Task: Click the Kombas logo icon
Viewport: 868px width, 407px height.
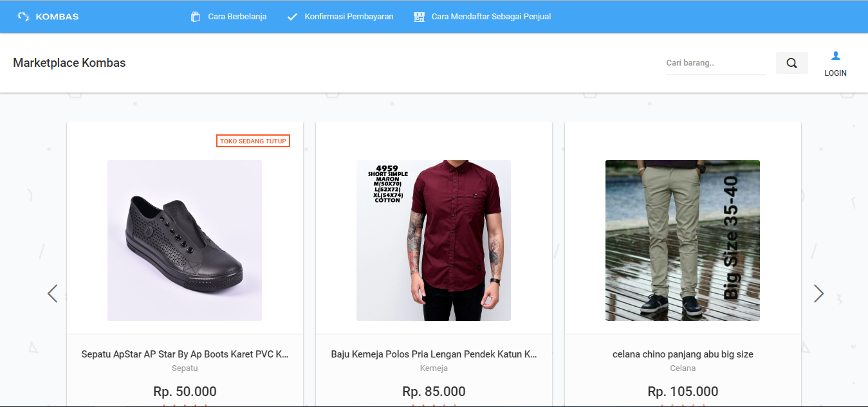Action: coord(23,17)
